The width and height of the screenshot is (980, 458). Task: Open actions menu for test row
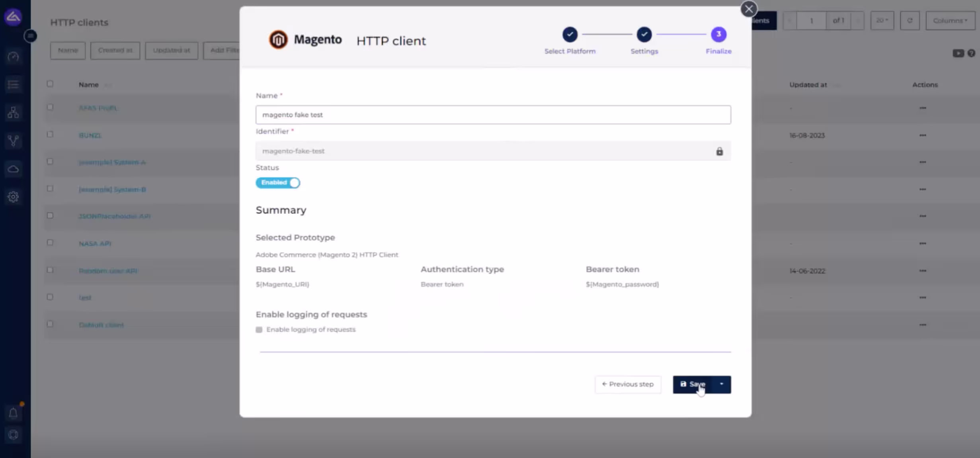tap(923, 298)
